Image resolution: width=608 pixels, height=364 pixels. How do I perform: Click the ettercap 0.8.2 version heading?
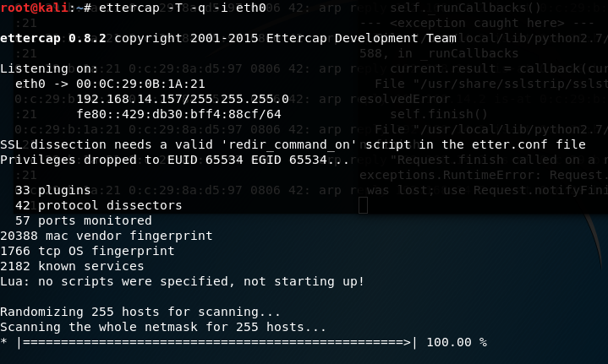(53, 38)
